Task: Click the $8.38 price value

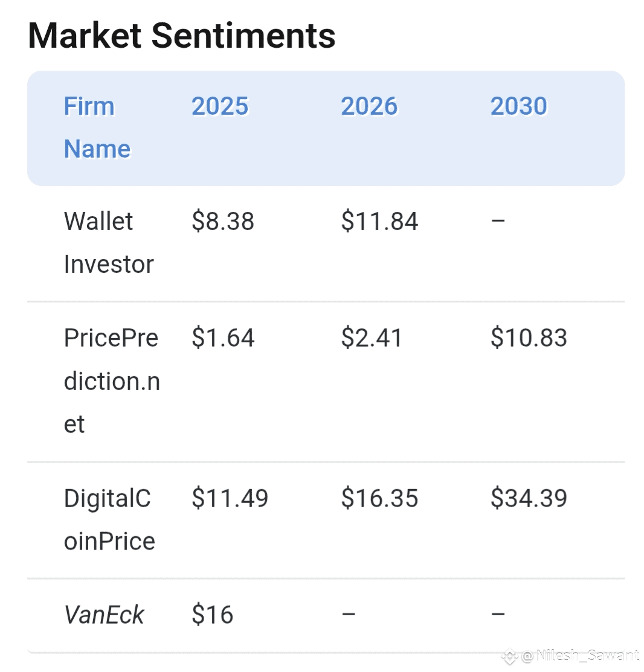Action: (x=223, y=222)
